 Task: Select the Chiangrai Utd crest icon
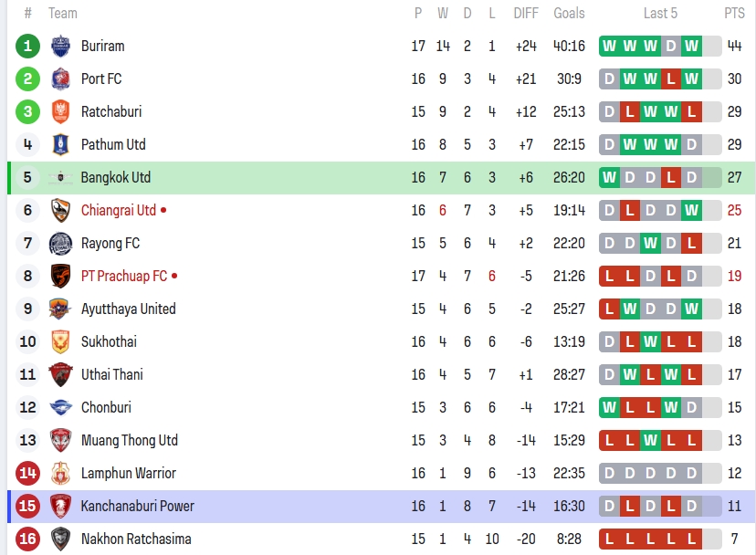60,210
